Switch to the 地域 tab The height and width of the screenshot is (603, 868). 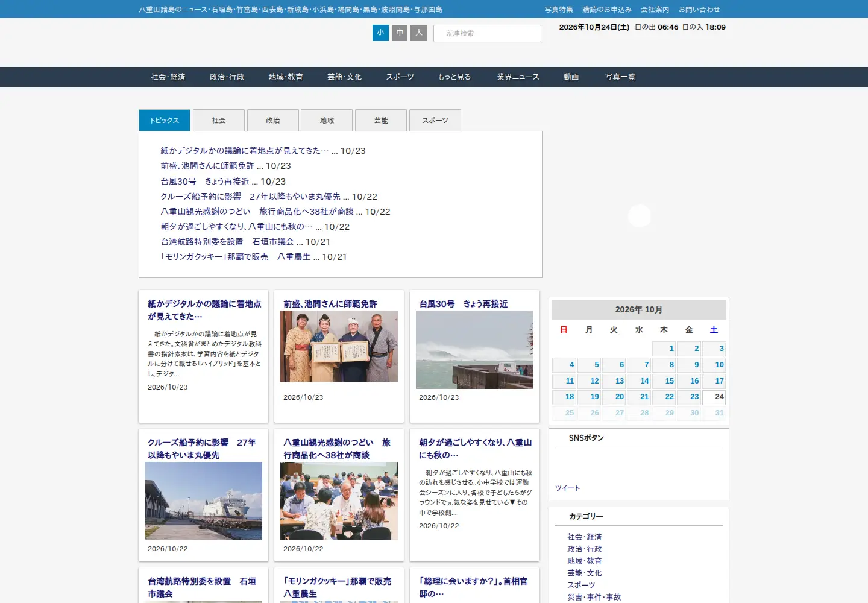point(327,120)
